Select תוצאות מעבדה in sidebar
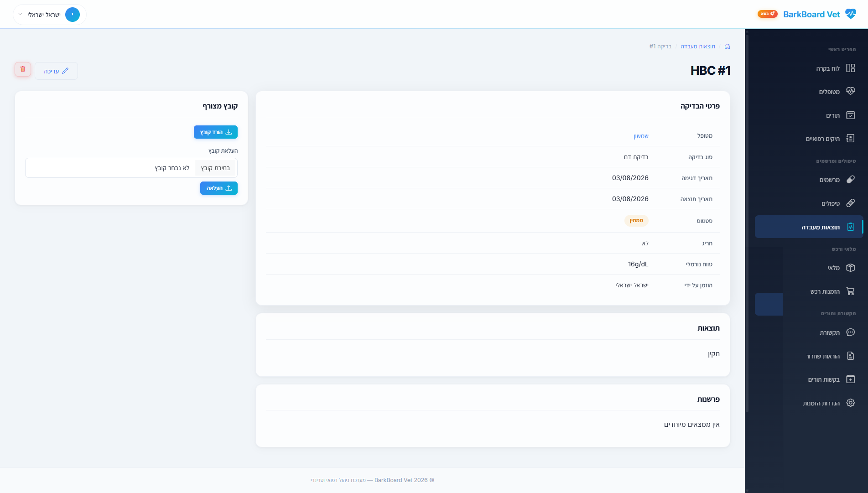Screen dimensions: 868x493 (809, 227)
